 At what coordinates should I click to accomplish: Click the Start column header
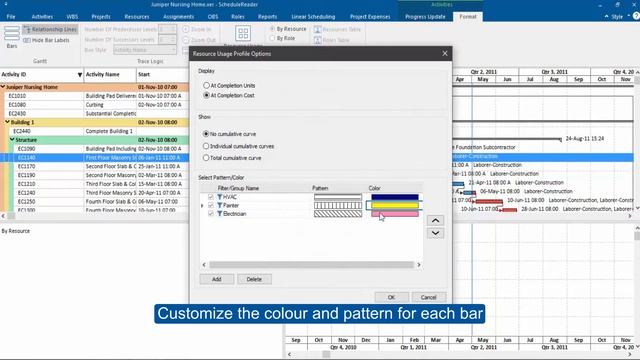pyautogui.click(x=162, y=75)
